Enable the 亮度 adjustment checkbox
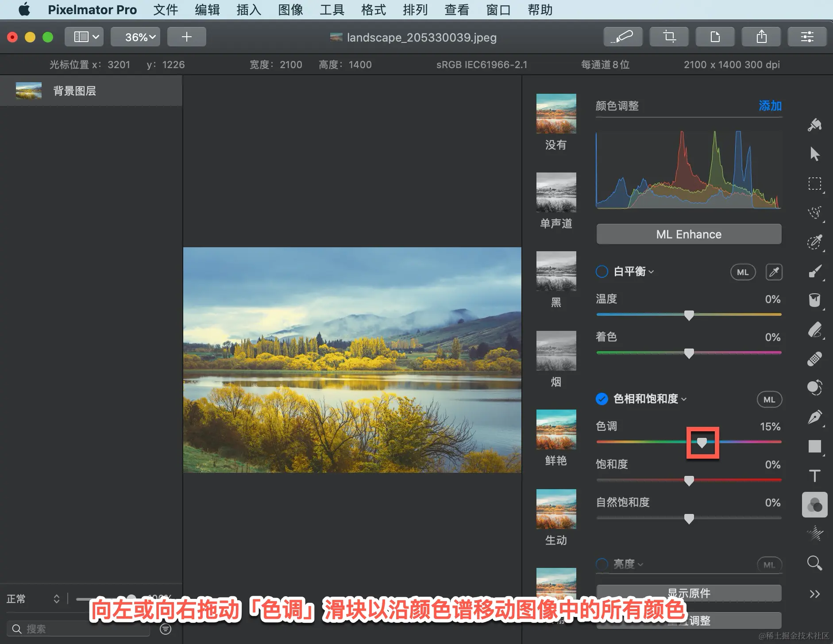The width and height of the screenshot is (833, 644). click(602, 564)
